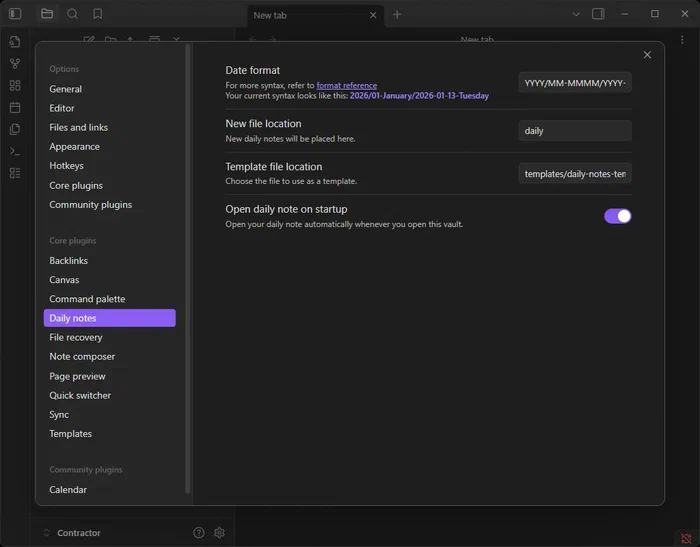The height and width of the screenshot is (547, 700).
Task: Click the sync status icon bottom right
Action: [686, 539]
